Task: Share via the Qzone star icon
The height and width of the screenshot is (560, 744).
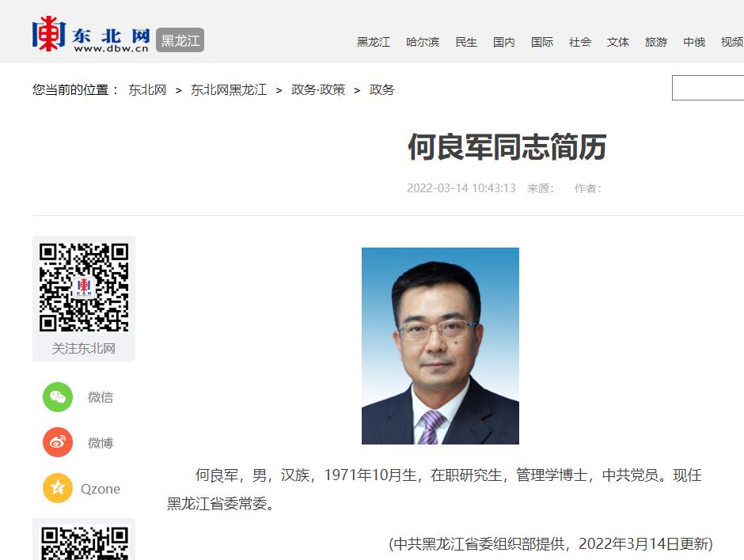Action: pyautogui.click(x=58, y=488)
